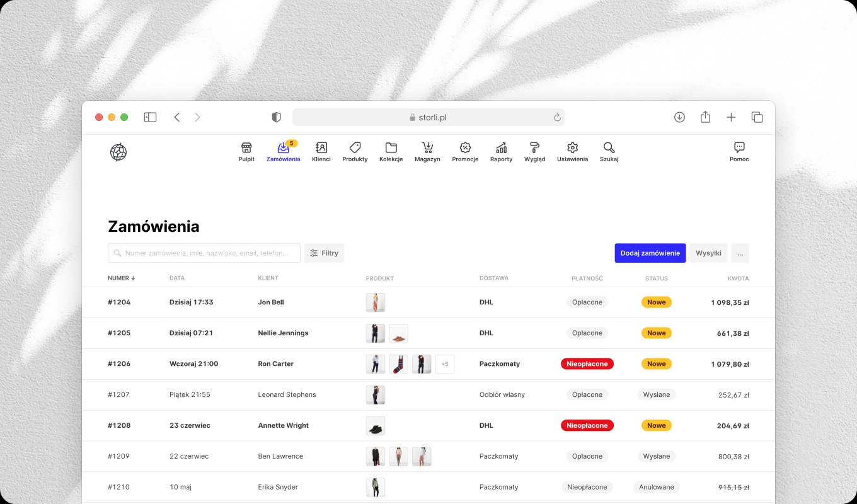This screenshot has height=504, width=857.
Task: Click the privacy shield icon
Action: [276, 117]
